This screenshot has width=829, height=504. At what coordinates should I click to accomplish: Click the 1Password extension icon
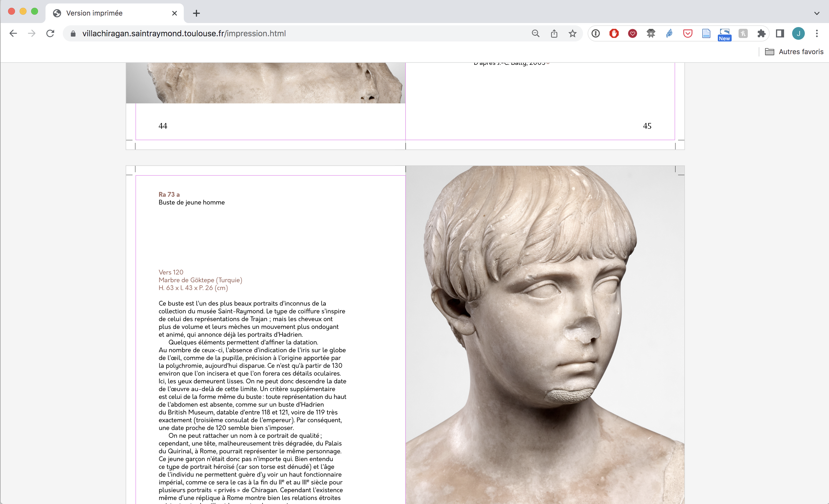pyautogui.click(x=595, y=33)
